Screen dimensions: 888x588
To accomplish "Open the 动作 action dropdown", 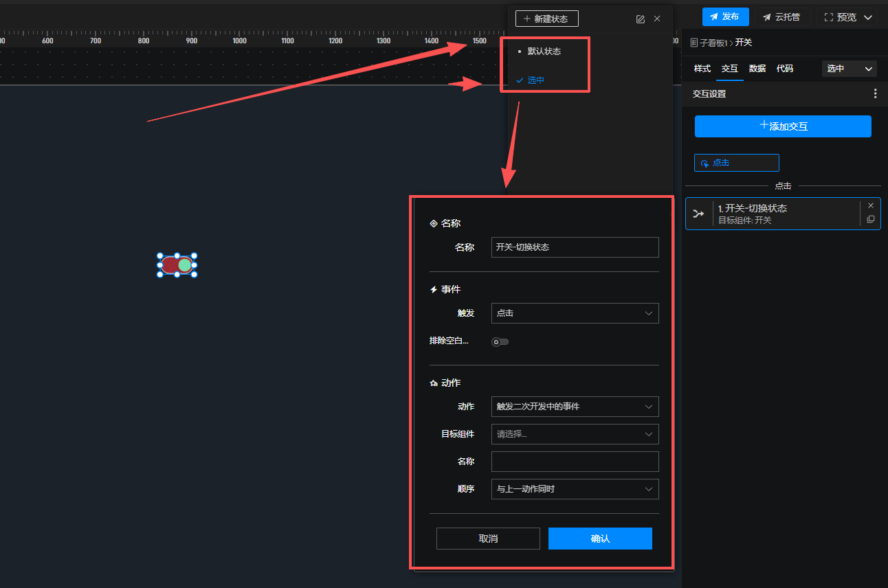I will 575,407.
